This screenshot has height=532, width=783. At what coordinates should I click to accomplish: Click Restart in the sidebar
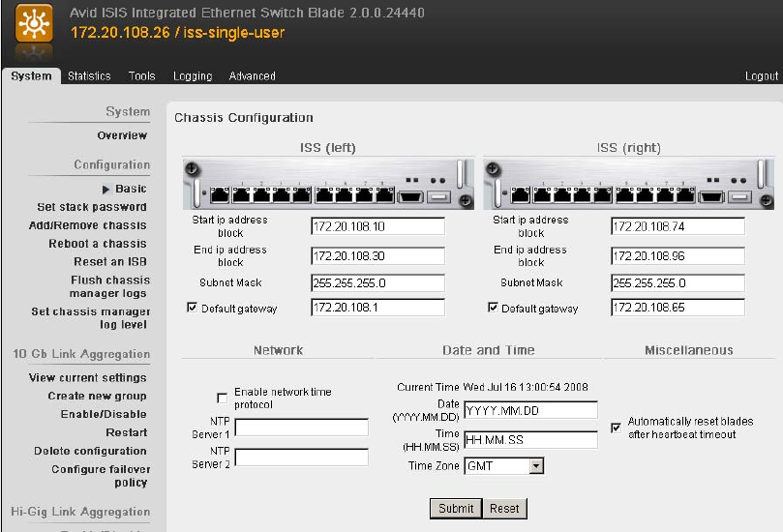(127, 432)
